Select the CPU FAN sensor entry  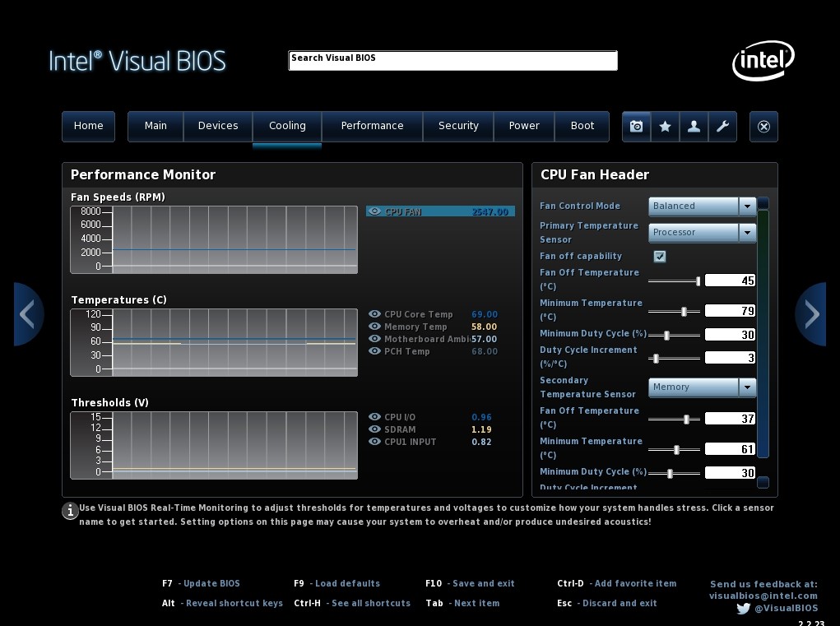440,211
